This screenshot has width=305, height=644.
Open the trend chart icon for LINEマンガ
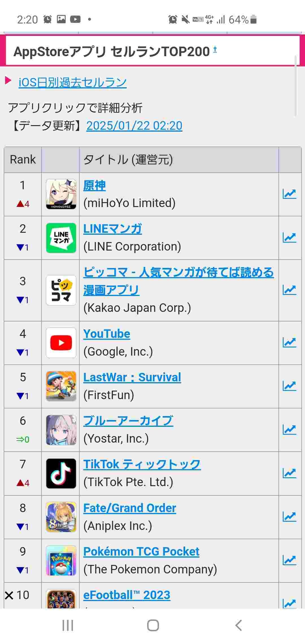(x=289, y=238)
